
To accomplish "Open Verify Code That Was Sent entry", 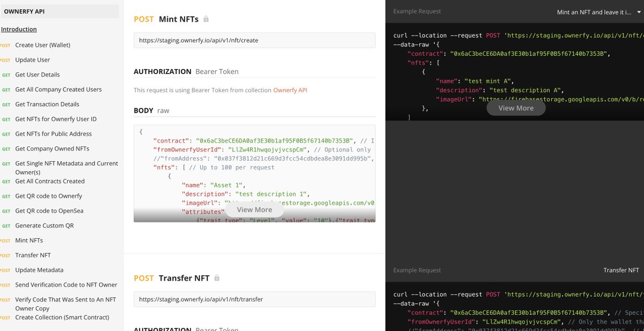I will coord(65,304).
